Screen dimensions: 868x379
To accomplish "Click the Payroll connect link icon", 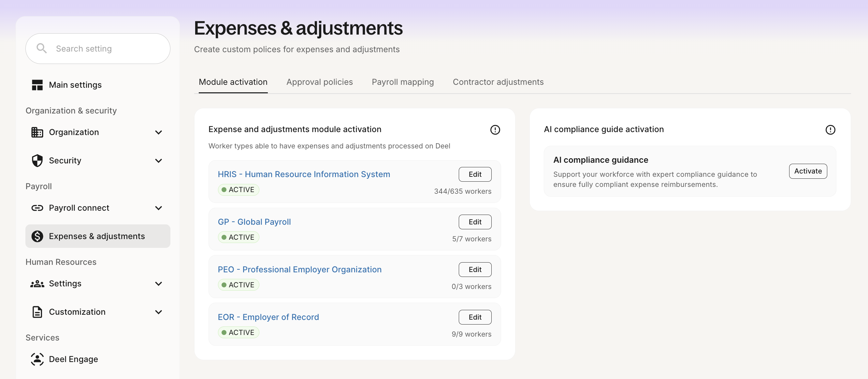I will pos(37,208).
